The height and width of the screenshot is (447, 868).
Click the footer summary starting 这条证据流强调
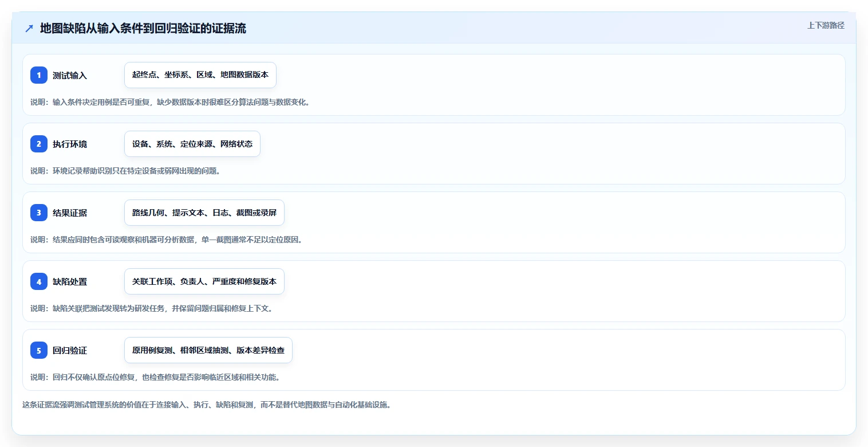click(206, 405)
